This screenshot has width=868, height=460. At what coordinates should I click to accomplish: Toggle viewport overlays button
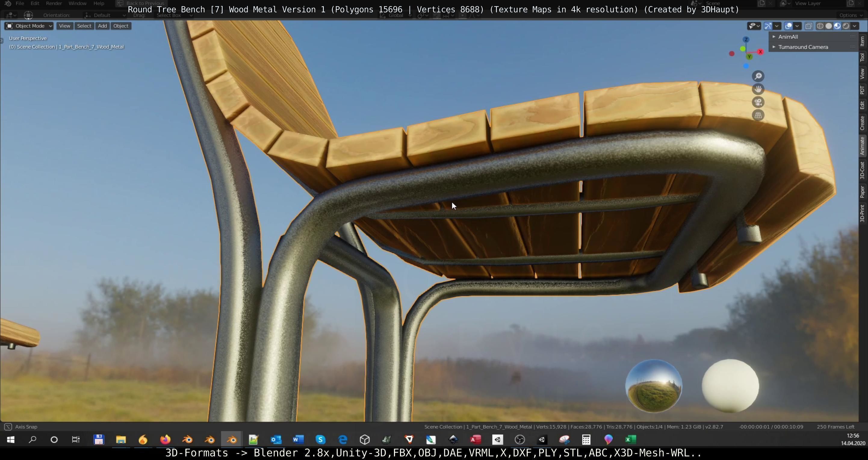(x=788, y=26)
